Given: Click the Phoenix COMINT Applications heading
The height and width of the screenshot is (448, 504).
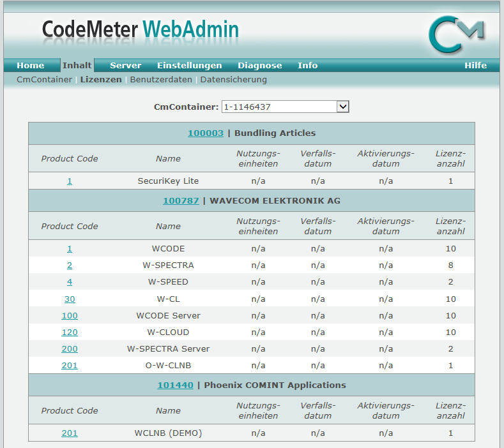Looking at the screenshot, I should [275, 385].
